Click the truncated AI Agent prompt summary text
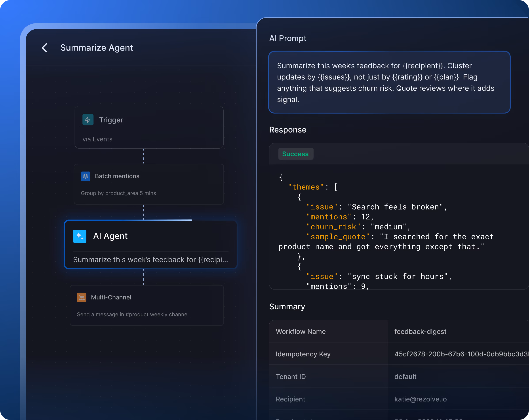Image resolution: width=529 pixels, height=420 pixels. [151, 260]
